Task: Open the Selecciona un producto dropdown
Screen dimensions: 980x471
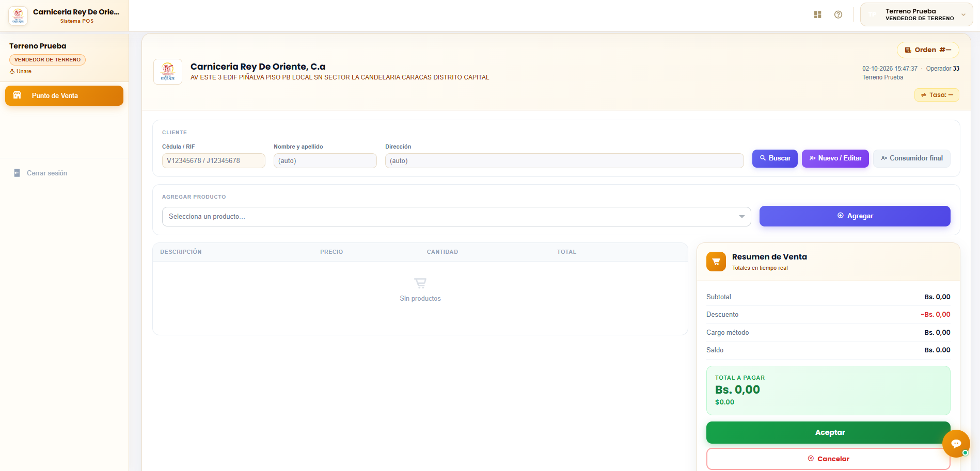Action: [x=456, y=217]
